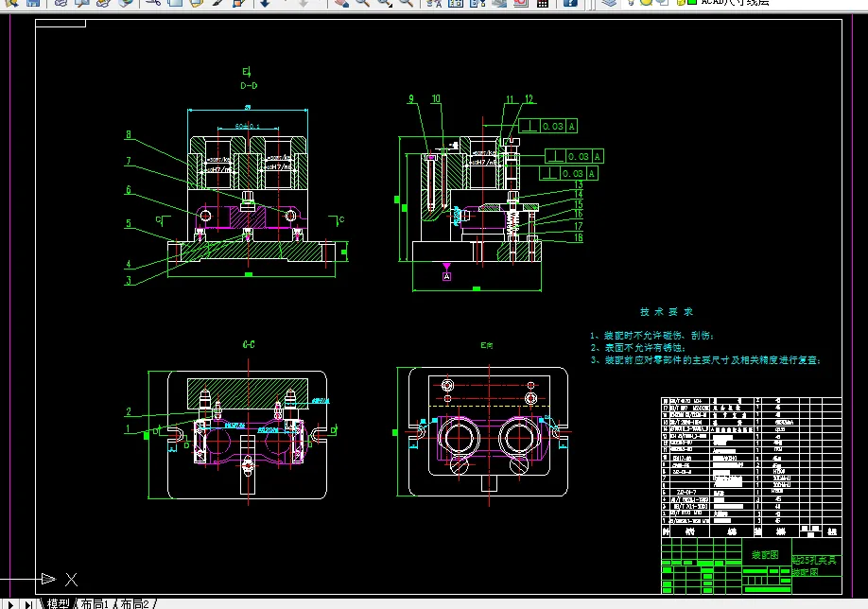Select part balloon number 6
The image size is (868, 609).
[x=129, y=190]
